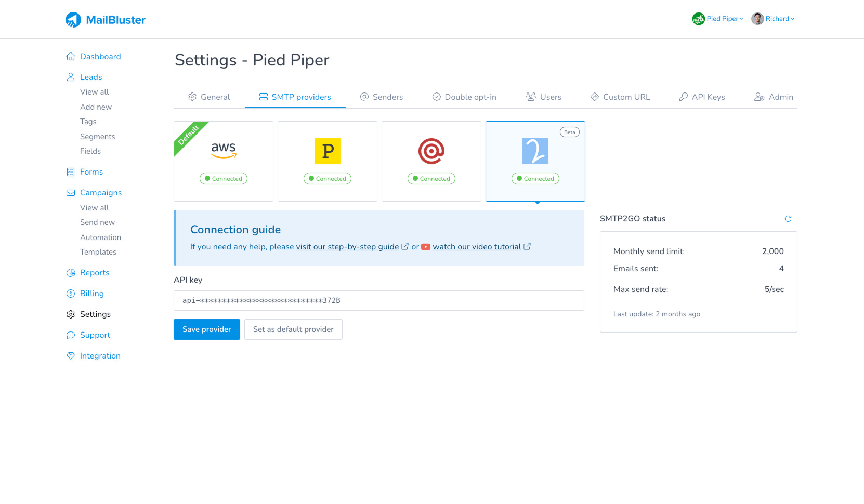Image resolution: width=864 pixels, height=504 pixels.
Task: Click the Reports pie chart icon
Action: tap(71, 273)
